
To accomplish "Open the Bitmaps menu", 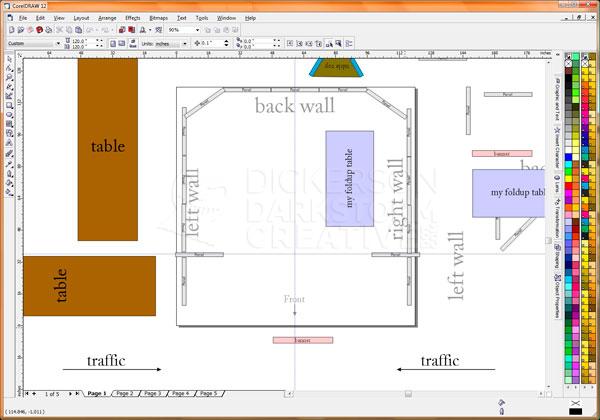I will [158, 18].
